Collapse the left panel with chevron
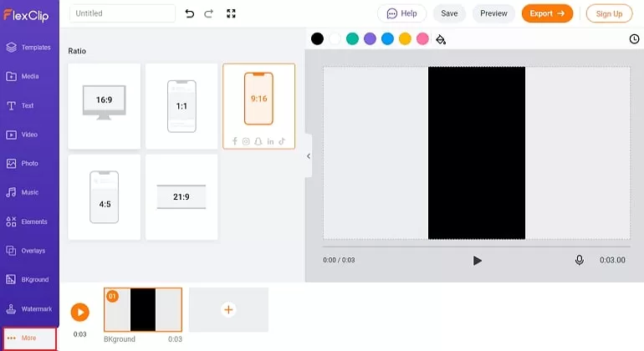Screen dimensions: 644x351 click(x=309, y=156)
